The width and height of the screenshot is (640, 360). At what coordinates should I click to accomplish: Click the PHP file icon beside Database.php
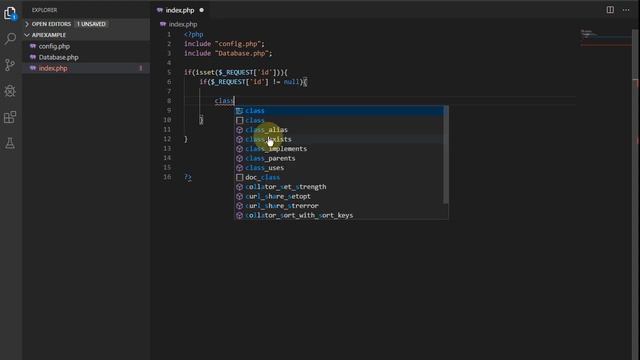point(33,57)
